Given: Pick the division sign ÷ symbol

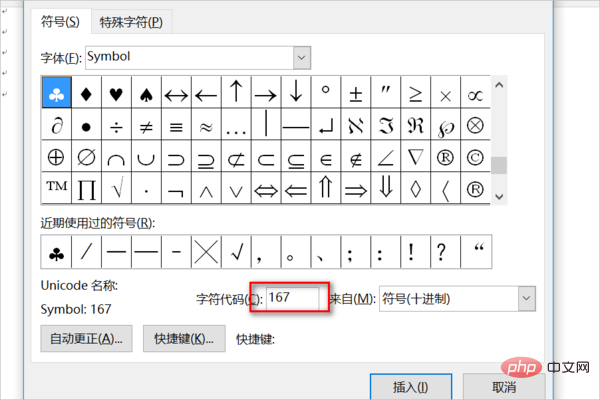Looking at the screenshot, I should point(116,126).
